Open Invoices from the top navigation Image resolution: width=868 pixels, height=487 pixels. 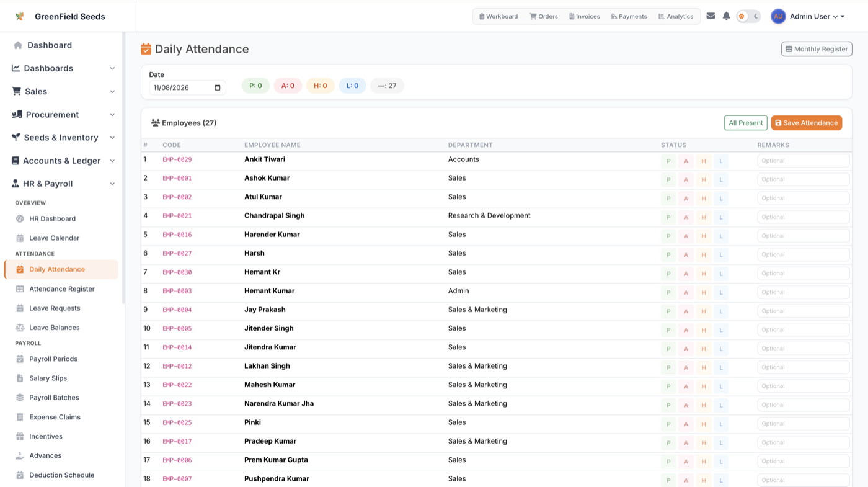pyautogui.click(x=585, y=16)
